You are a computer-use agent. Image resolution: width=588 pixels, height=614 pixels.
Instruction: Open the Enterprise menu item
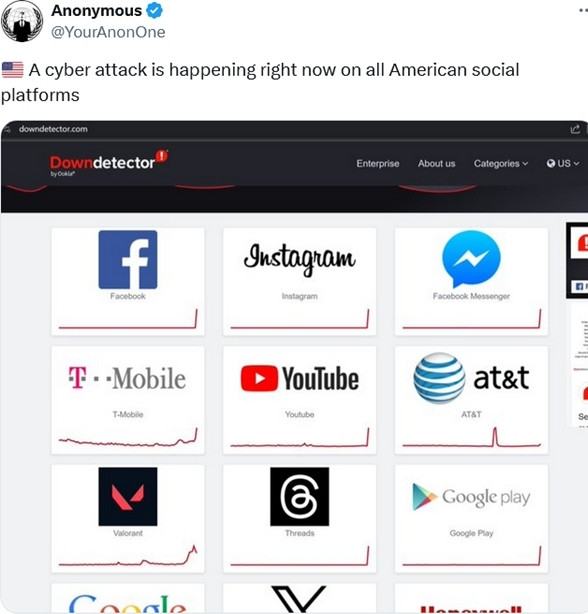(x=378, y=163)
